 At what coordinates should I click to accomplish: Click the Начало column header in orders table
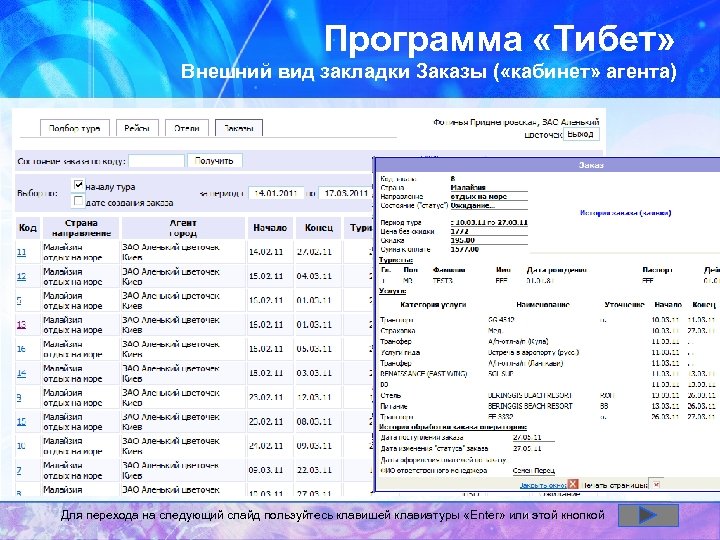(x=270, y=228)
